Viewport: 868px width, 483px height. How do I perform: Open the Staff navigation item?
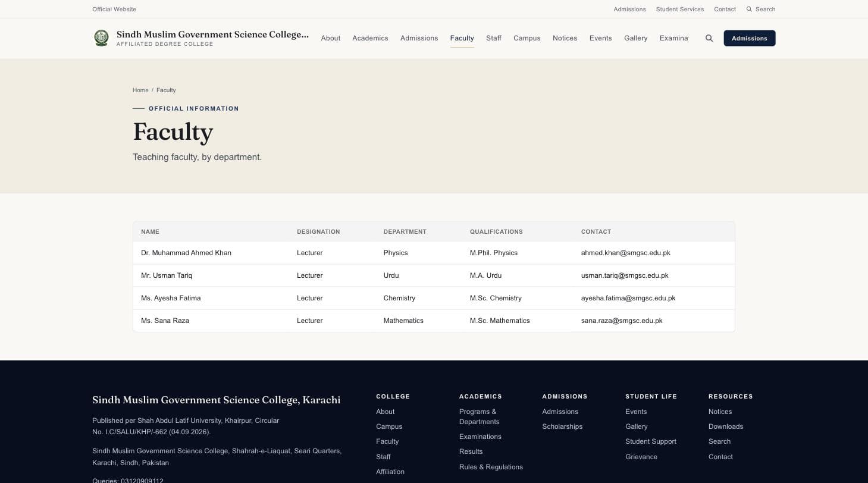point(494,38)
